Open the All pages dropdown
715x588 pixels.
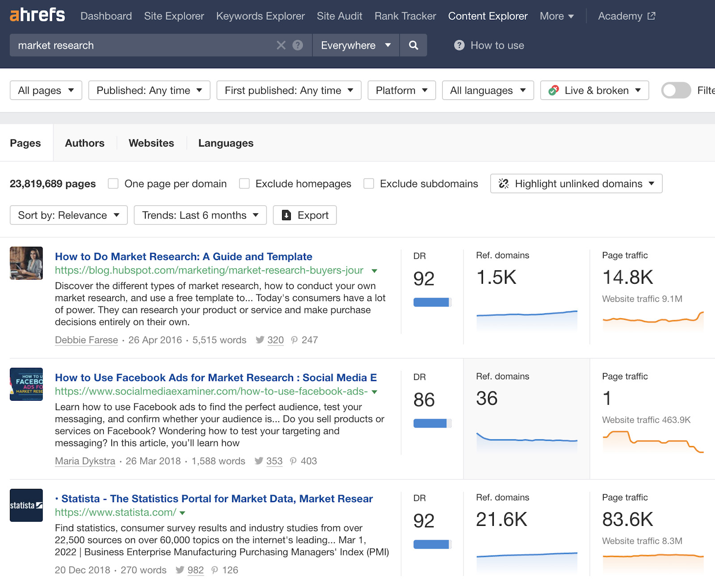coord(46,90)
